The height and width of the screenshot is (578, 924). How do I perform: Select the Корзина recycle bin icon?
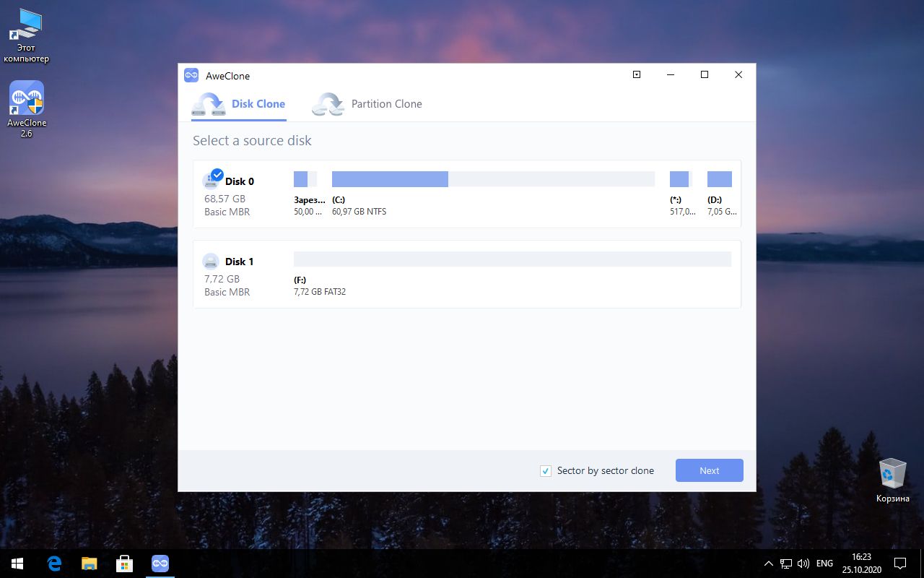[893, 480]
